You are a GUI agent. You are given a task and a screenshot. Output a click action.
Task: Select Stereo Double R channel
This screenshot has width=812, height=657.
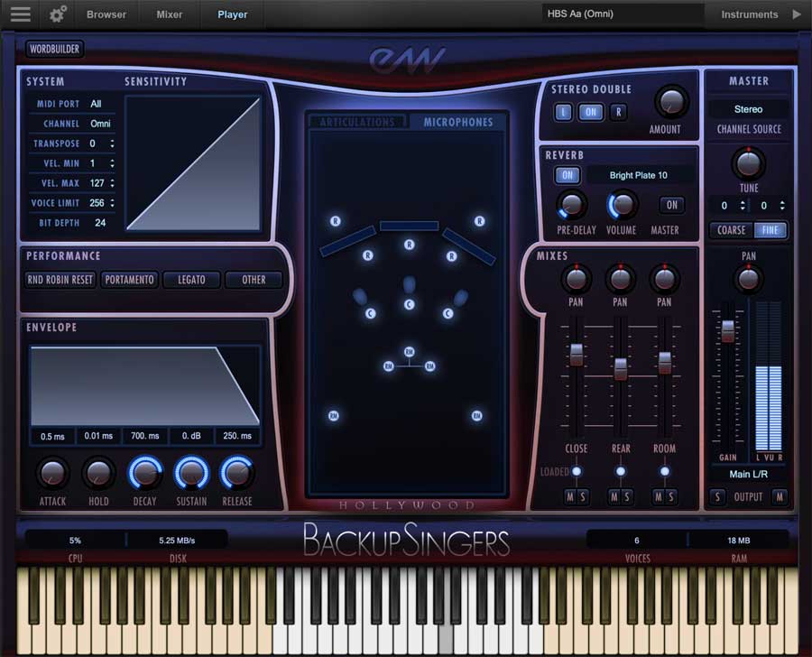[x=618, y=112]
